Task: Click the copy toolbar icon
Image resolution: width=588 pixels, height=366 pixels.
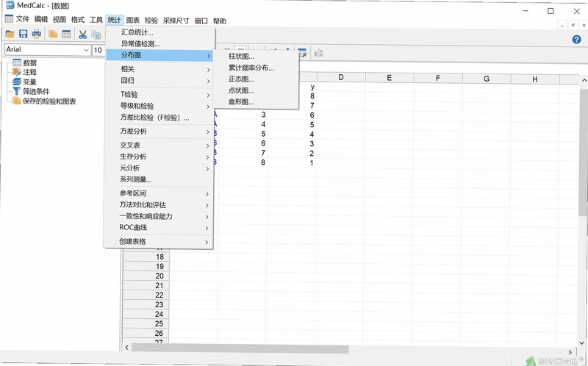Action: click(96, 35)
